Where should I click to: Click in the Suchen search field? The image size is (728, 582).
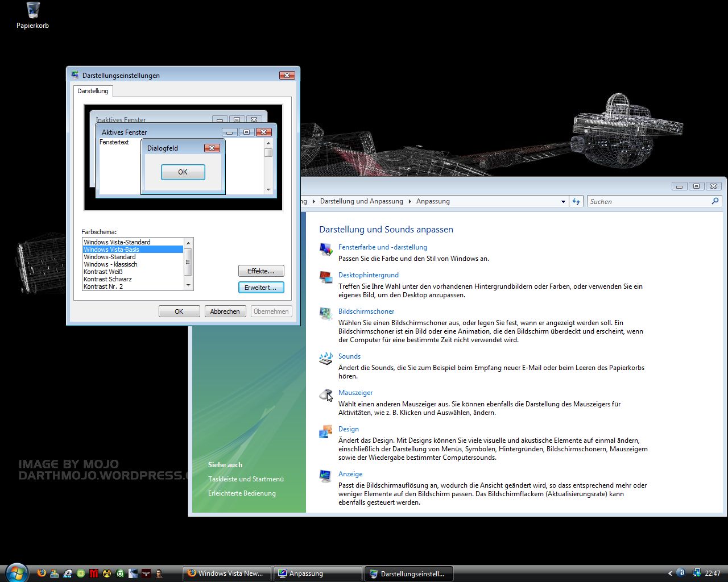pyautogui.click(x=648, y=201)
